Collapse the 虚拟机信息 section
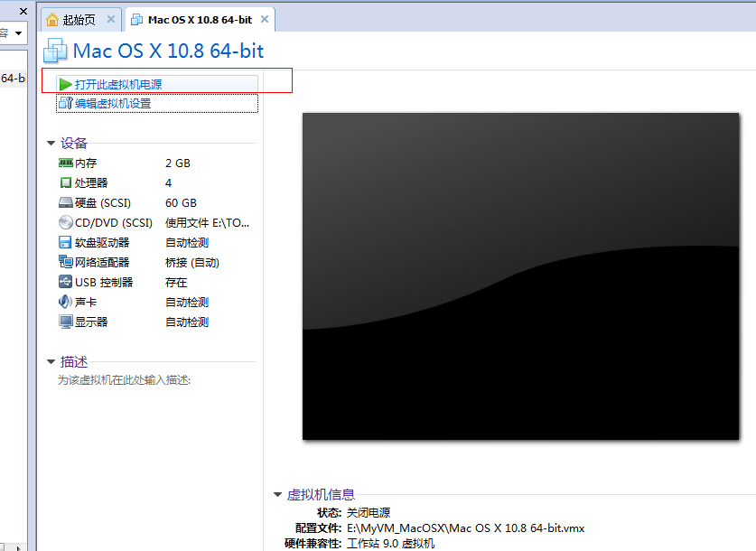Screen dimensions: 756x551 coord(277,495)
